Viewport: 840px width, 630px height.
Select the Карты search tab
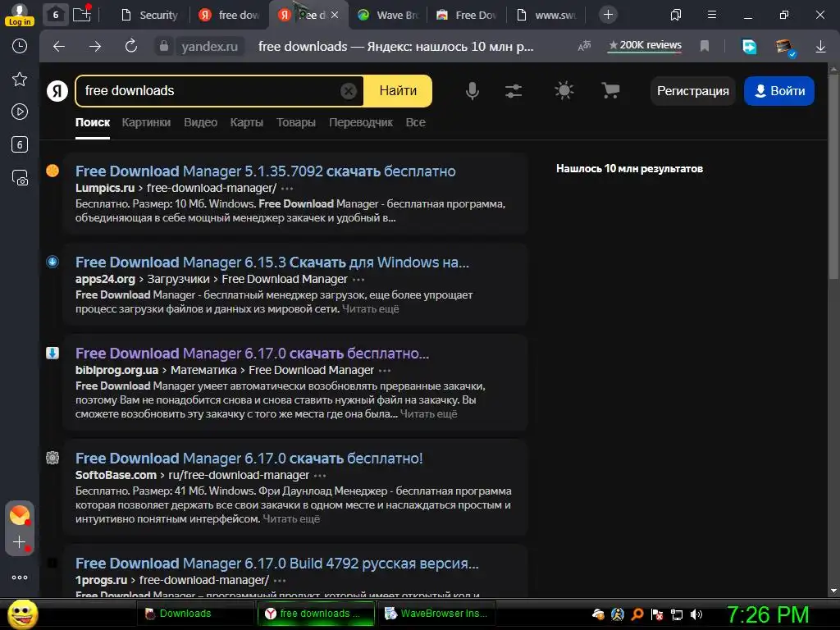tap(246, 122)
